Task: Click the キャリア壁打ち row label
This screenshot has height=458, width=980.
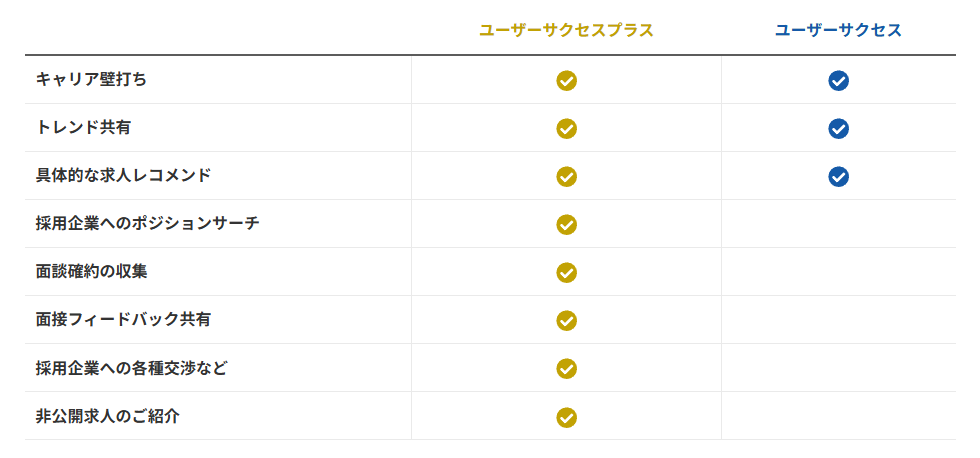Action: click(91, 79)
